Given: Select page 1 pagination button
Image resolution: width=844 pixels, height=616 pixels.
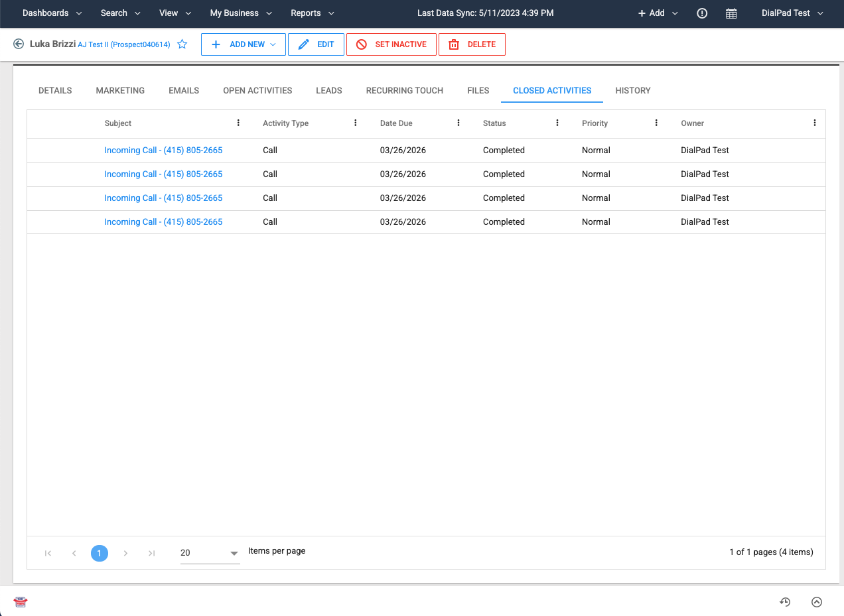Looking at the screenshot, I should [100, 553].
